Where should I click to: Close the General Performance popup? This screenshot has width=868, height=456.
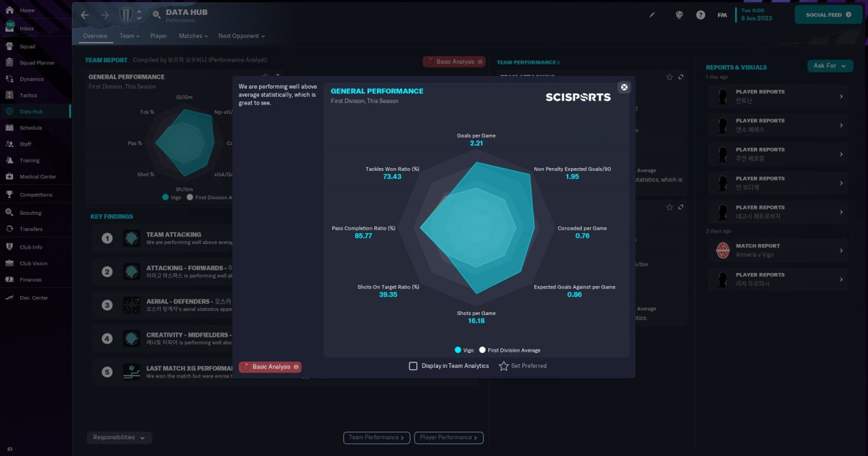(x=625, y=87)
